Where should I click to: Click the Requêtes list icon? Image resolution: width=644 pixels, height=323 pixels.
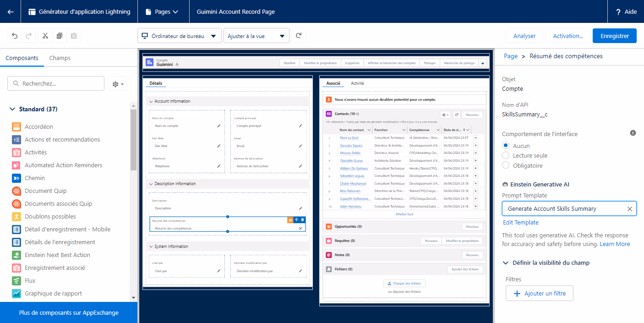click(x=328, y=241)
